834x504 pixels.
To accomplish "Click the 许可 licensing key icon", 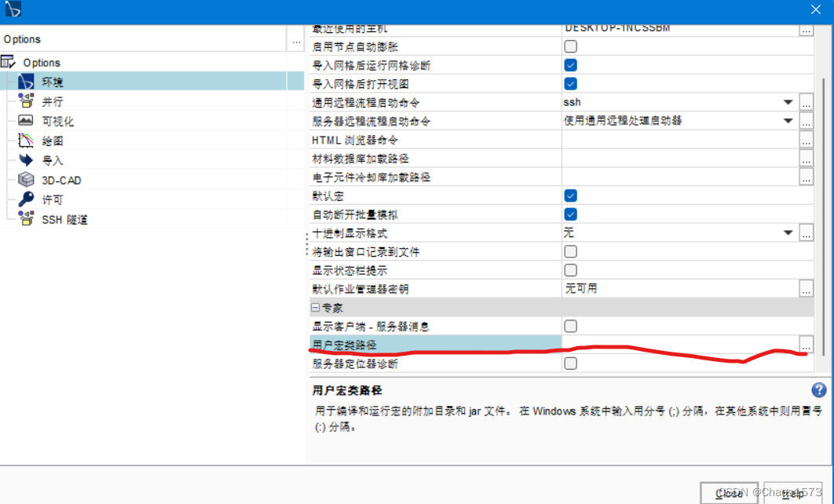I will click(27, 199).
